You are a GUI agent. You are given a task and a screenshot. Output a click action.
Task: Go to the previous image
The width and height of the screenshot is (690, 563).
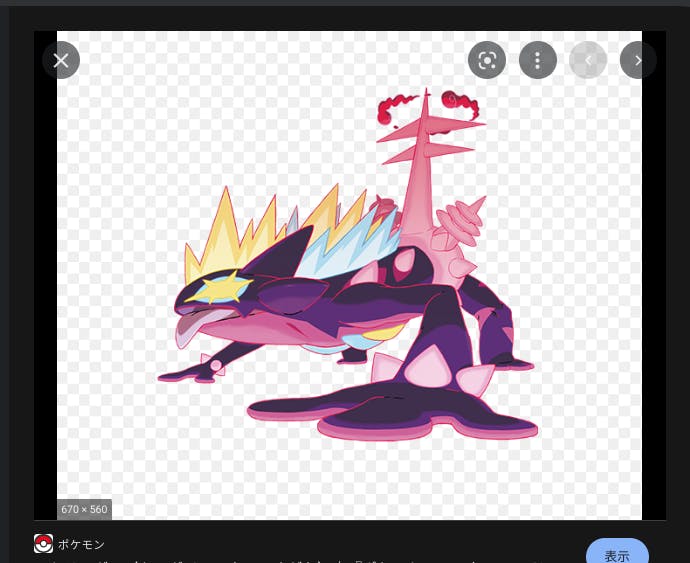(x=588, y=60)
